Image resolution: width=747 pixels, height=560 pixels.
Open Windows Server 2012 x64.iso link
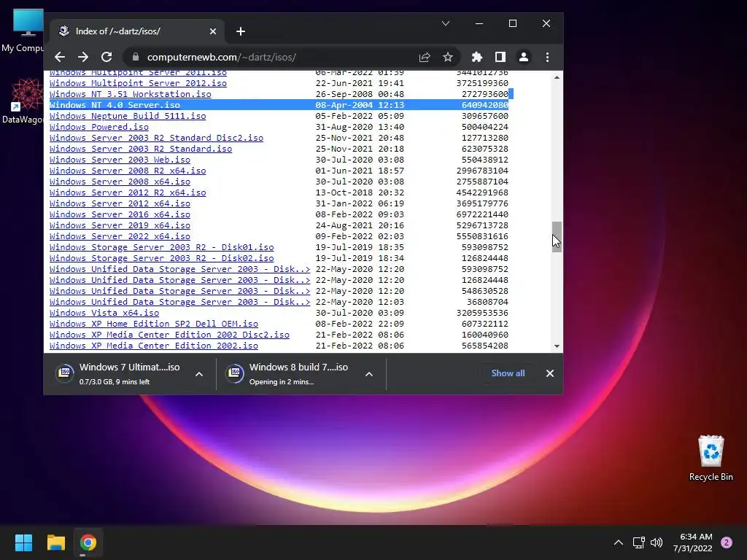pos(120,203)
